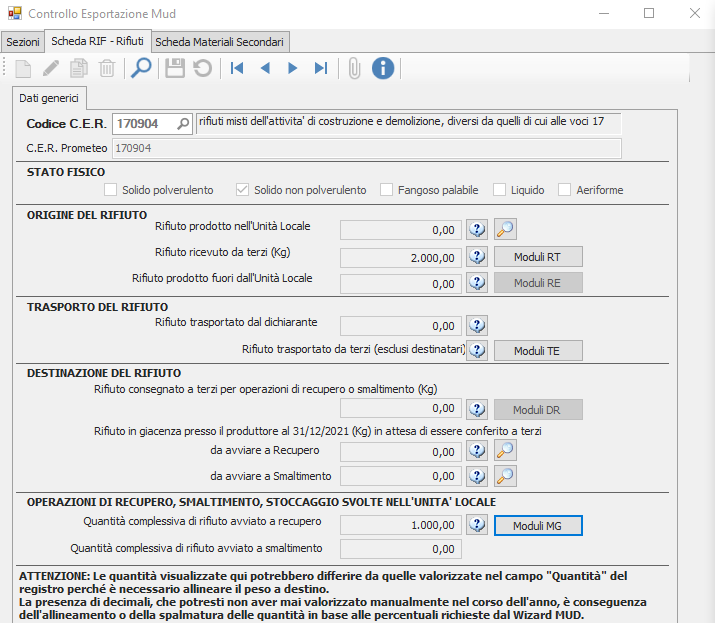Go to the next record

coord(293,68)
